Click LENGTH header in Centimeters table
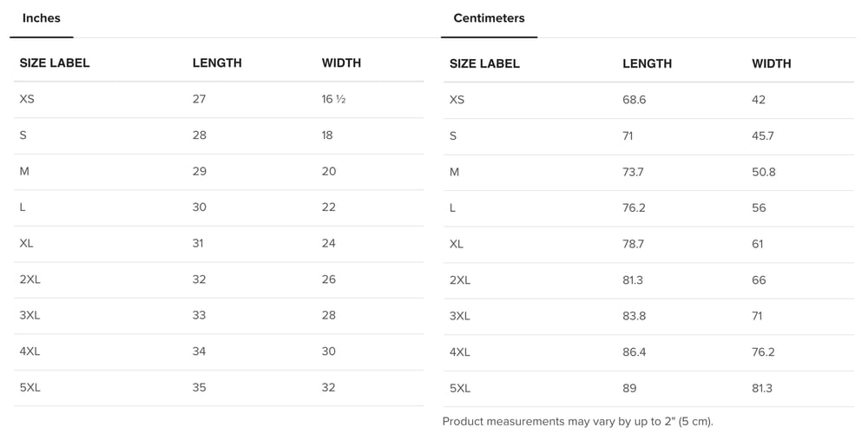Image resolution: width=868 pixels, height=434 pixels. click(647, 63)
